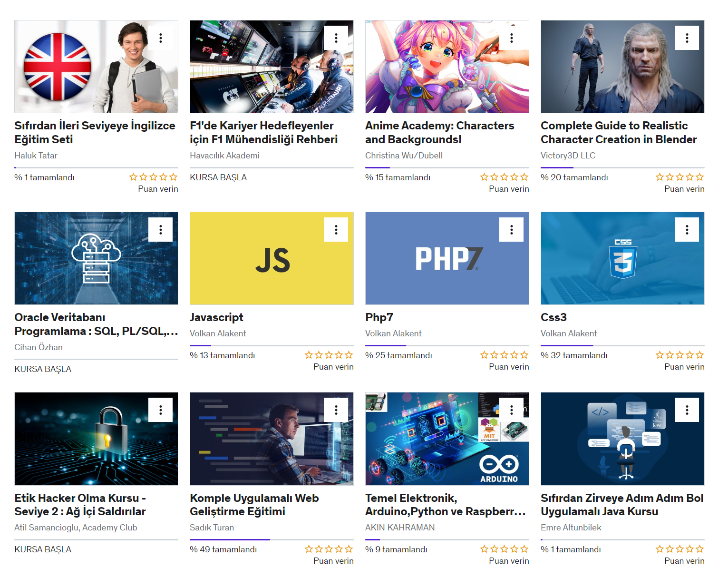This screenshot has height=568, width=728.
Task: Open PHP7 course thumbnail
Action: tap(447, 258)
